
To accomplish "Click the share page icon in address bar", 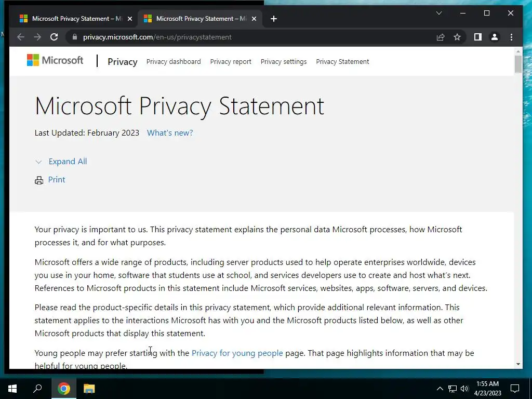I will point(441,37).
